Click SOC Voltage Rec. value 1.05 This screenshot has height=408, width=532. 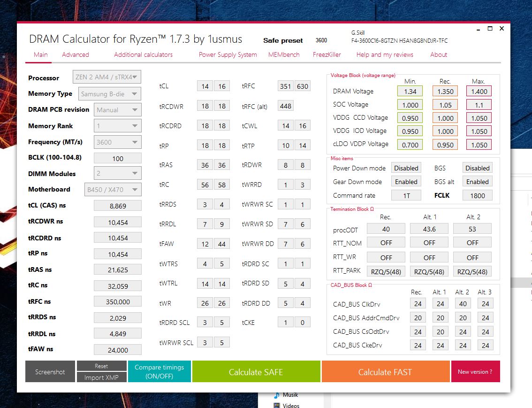445,105
